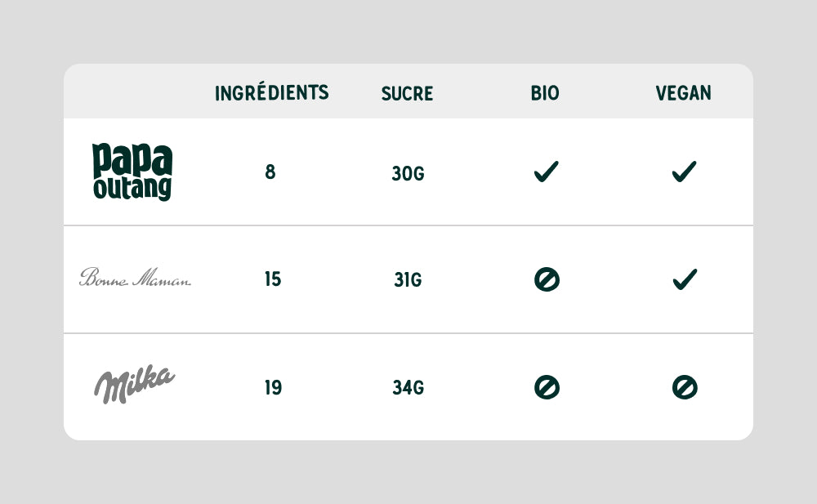The height and width of the screenshot is (504, 817).
Task: Click the 8 ingredients value
Action: 270,172
